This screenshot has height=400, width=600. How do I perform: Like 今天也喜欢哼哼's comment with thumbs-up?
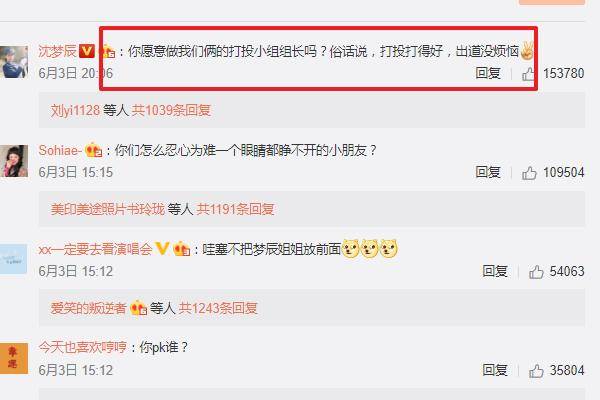536,371
